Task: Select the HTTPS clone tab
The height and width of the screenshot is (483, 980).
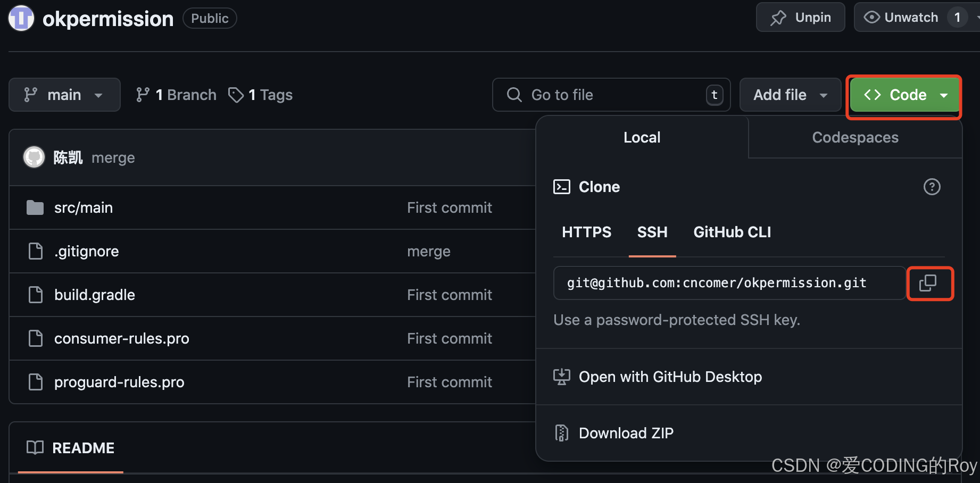Action: coord(586,232)
